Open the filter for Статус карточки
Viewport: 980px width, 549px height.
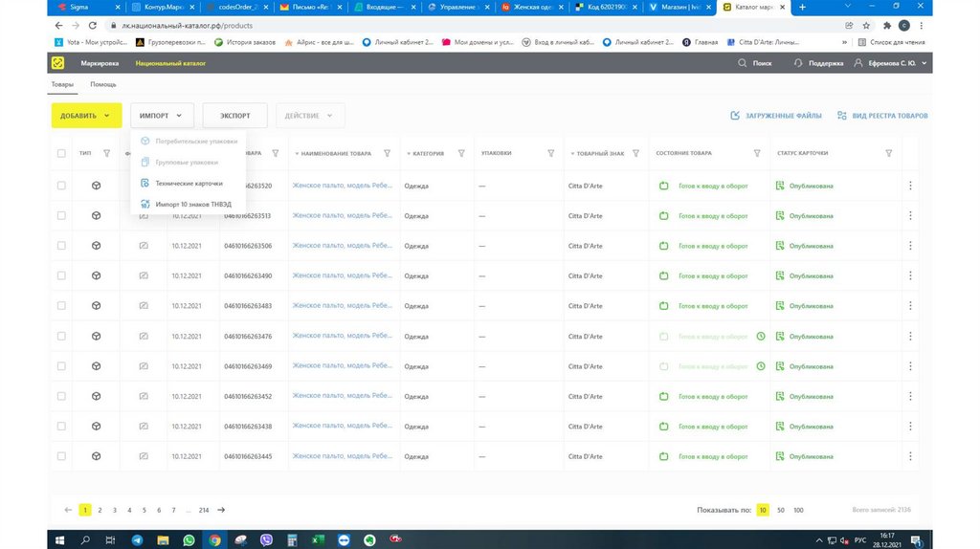tap(888, 153)
